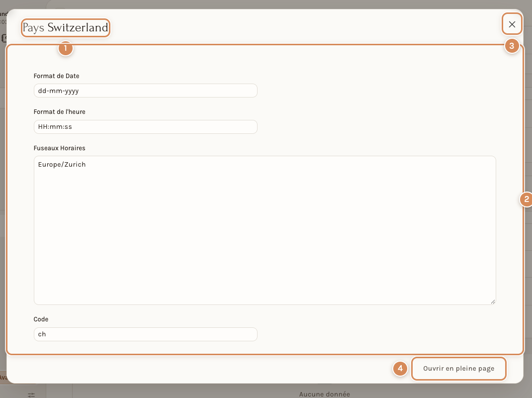Click the orange badge numbered 2

(x=526, y=199)
